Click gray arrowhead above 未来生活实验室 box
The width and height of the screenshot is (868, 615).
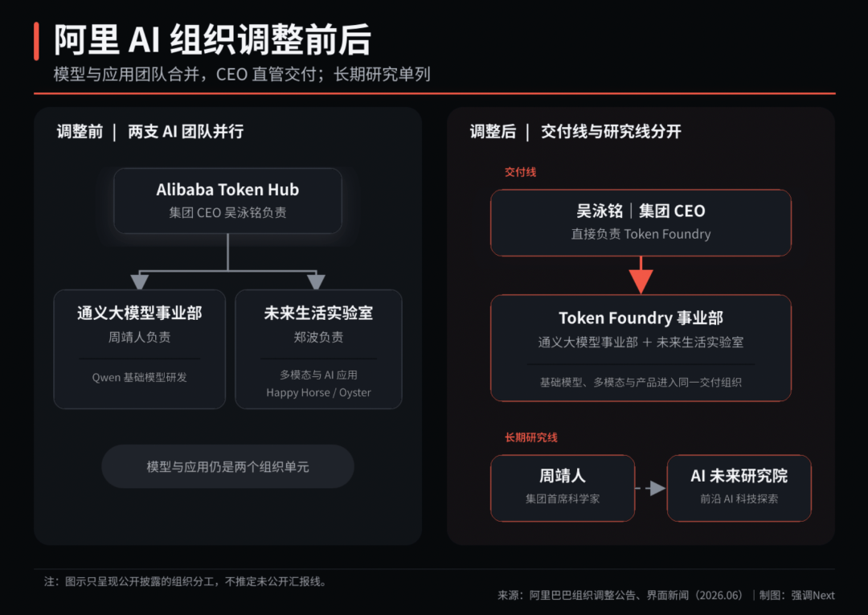[x=316, y=281]
